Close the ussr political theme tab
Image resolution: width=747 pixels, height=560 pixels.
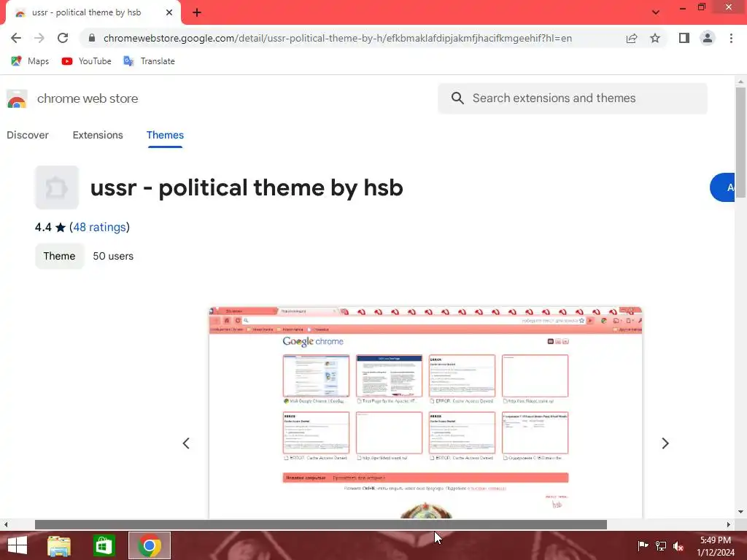pos(169,13)
